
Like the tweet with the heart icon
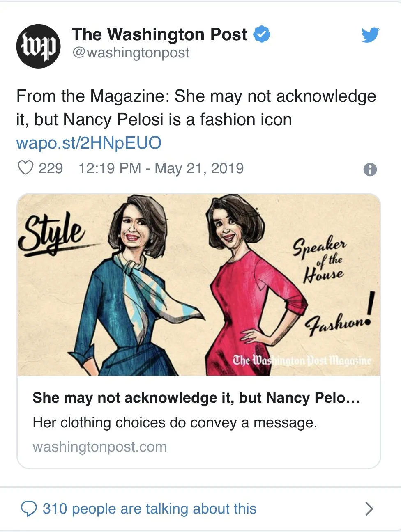[x=25, y=168]
